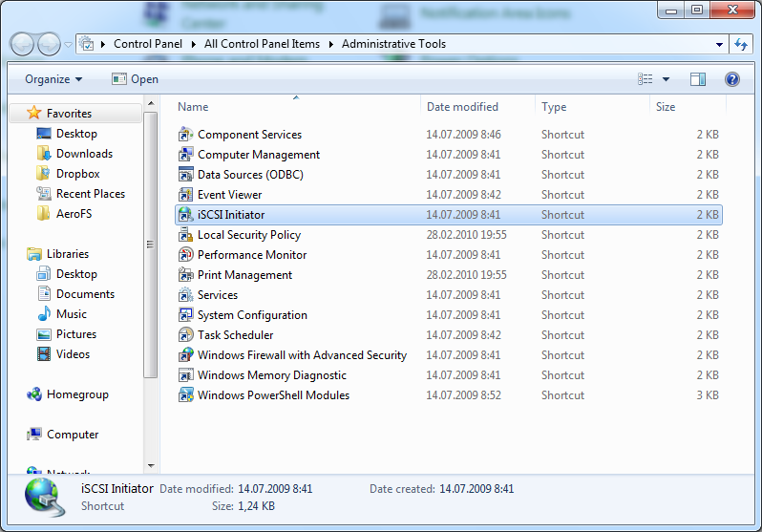Select the Local Security Policy icon
This screenshot has height=532, width=762.
185,234
